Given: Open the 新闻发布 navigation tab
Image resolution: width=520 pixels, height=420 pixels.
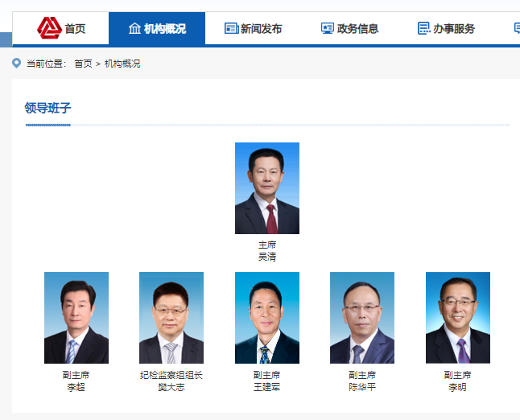Looking at the screenshot, I should 254,28.
